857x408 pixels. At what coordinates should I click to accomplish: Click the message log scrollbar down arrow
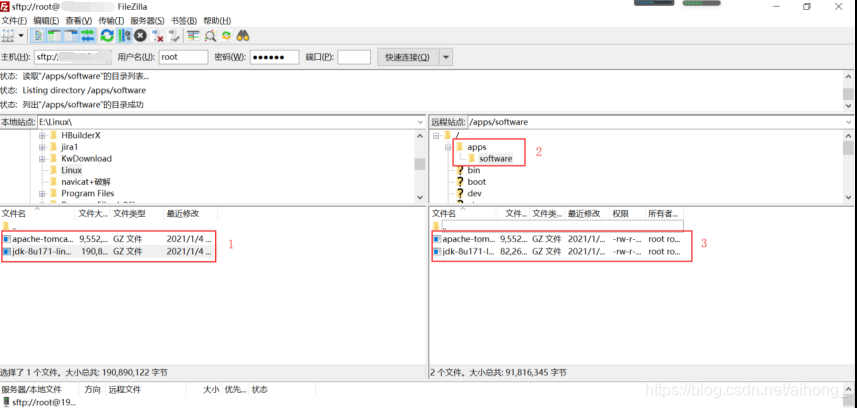click(x=848, y=106)
